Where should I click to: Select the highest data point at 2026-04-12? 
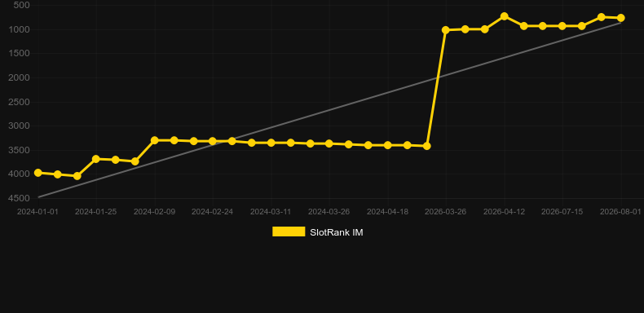[505, 16]
